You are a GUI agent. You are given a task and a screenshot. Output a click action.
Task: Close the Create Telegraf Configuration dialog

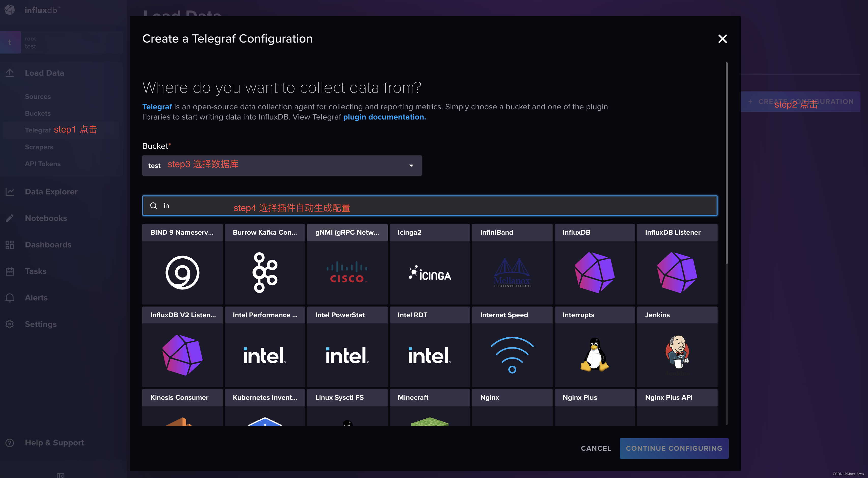pos(722,39)
